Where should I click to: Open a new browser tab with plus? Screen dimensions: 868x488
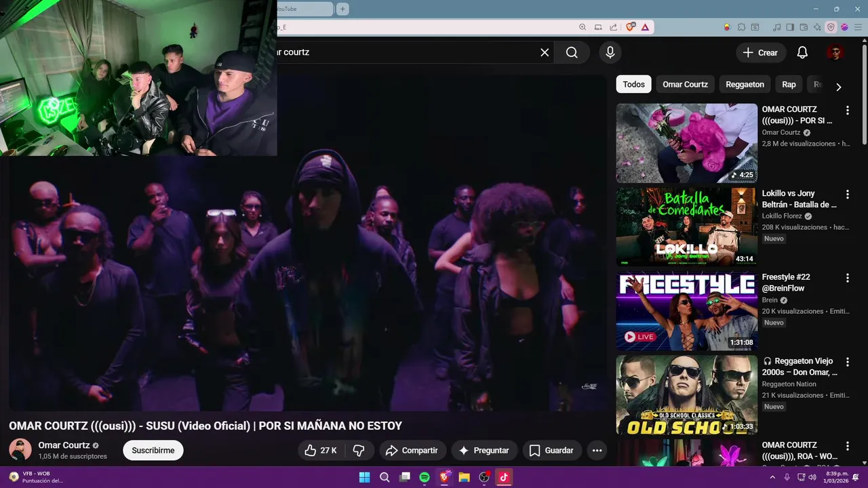(342, 9)
